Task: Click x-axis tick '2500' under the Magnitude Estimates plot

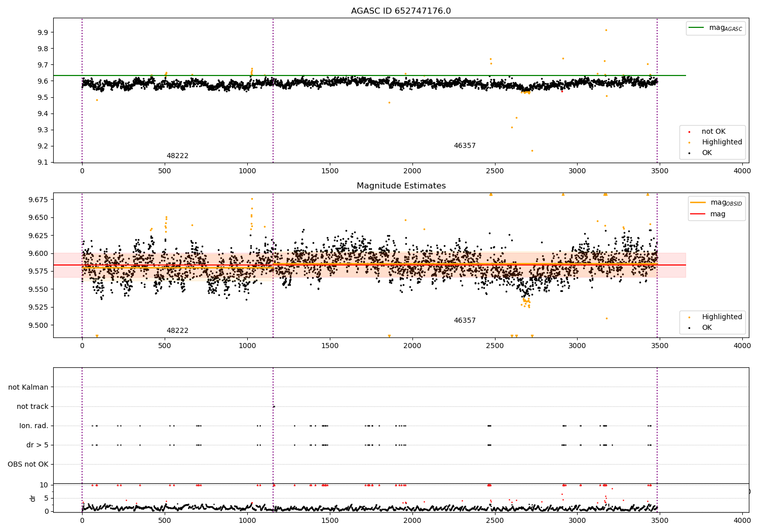Action: pos(495,346)
